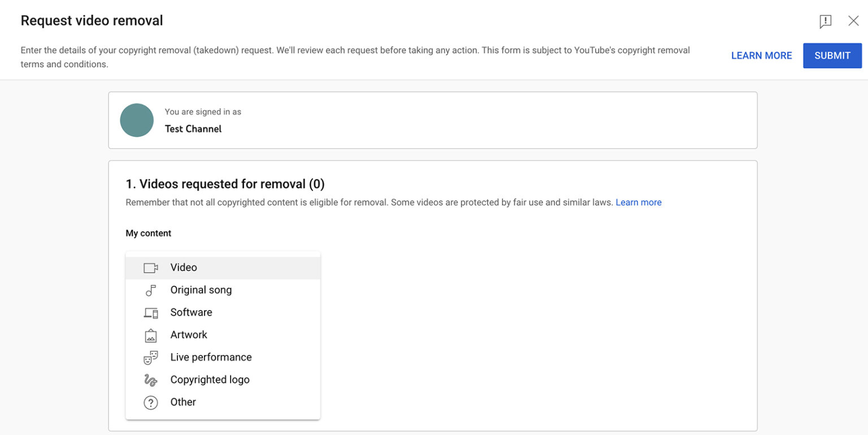
Task: Select Live performance in the content list
Action: [x=210, y=357]
